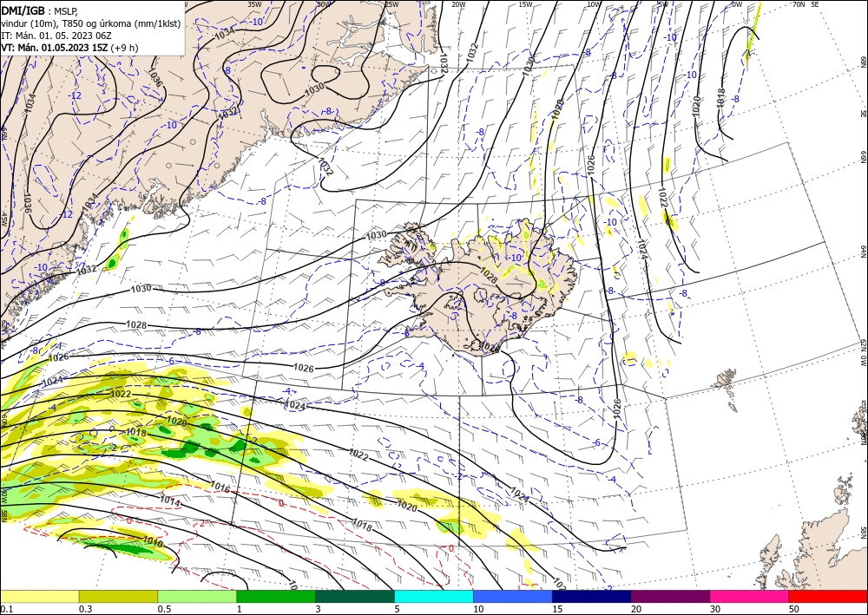Image resolution: width=868 pixels, height=615 pixels.
Task: Click the '1014' isobar label
Action: [170, 501]
